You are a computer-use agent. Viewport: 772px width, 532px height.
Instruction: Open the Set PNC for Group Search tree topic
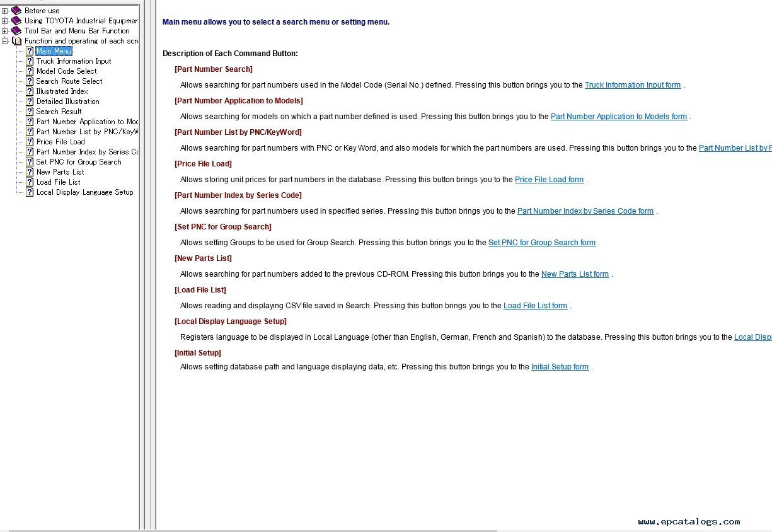point(79,162)
